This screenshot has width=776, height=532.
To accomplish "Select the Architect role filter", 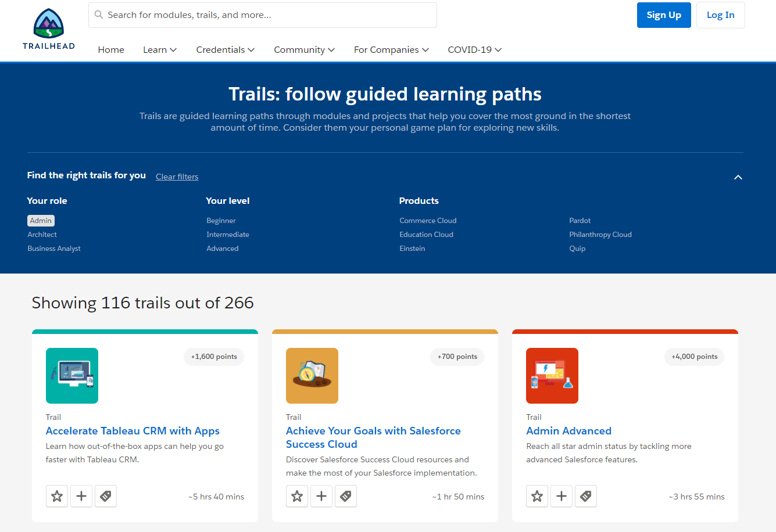I will [42, 235].
